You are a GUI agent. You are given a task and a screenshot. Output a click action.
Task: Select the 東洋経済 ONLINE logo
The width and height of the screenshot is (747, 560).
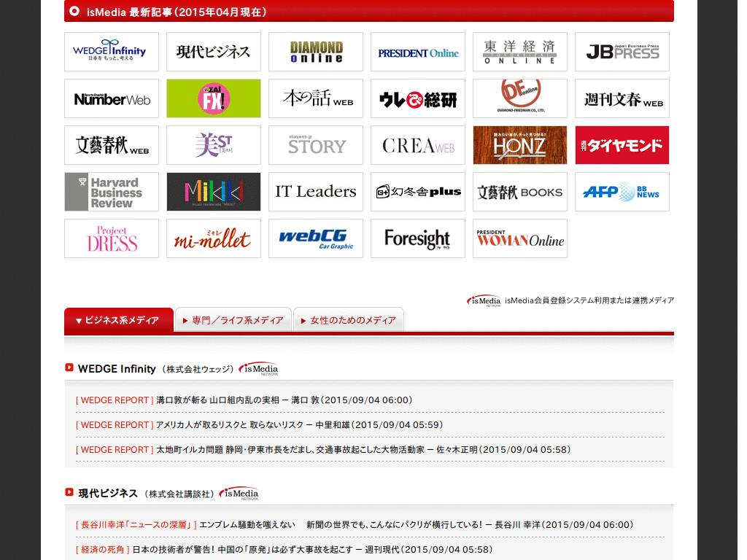[519, 52]
